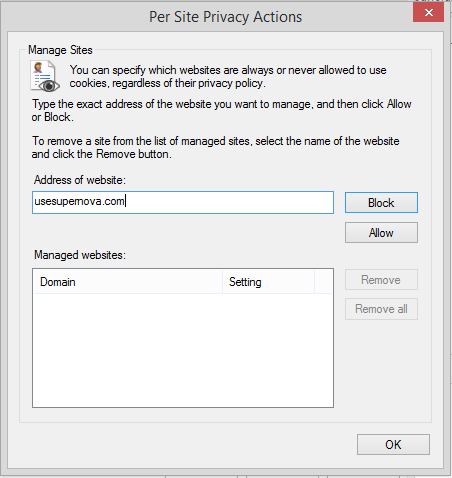Sort by the Domain column header

[x=128, y=282]
